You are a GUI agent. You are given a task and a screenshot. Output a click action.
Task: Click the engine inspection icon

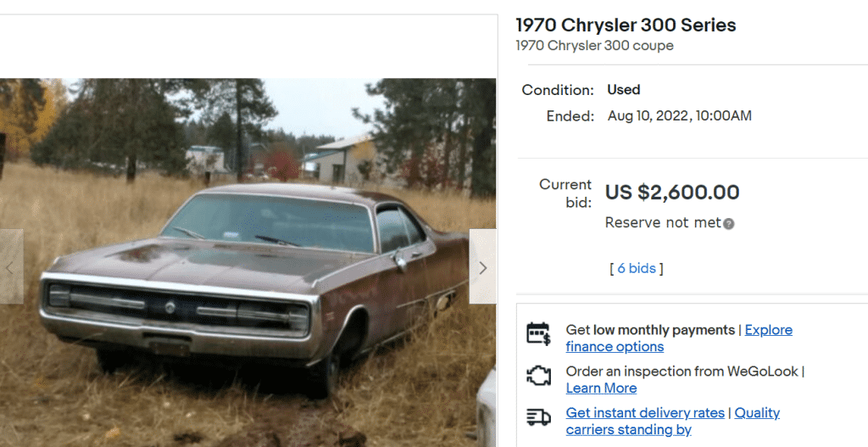(x=538, y=374)
